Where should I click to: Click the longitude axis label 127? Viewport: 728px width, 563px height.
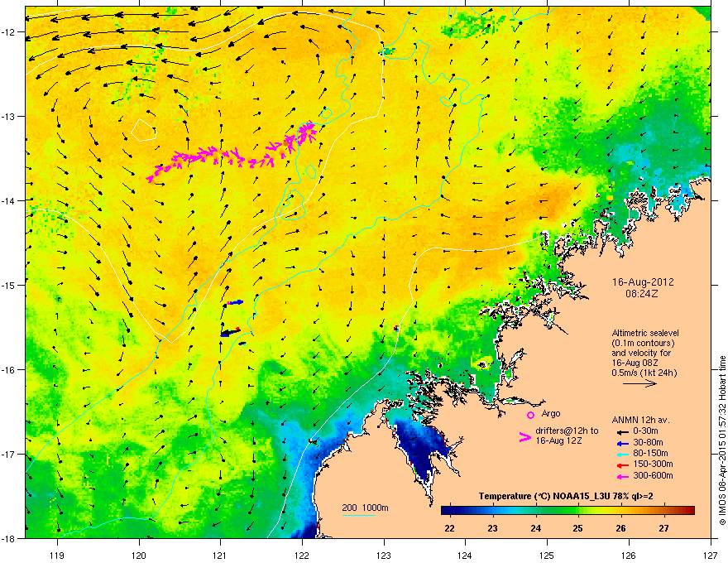(711, 555)
